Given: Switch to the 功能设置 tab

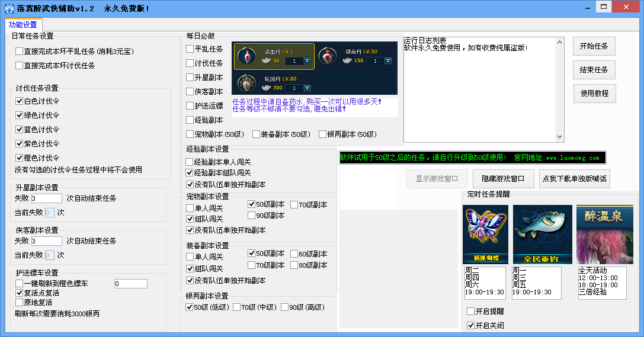Looking at the screenshot, I should pyautogui.click(x=23, y=25).
